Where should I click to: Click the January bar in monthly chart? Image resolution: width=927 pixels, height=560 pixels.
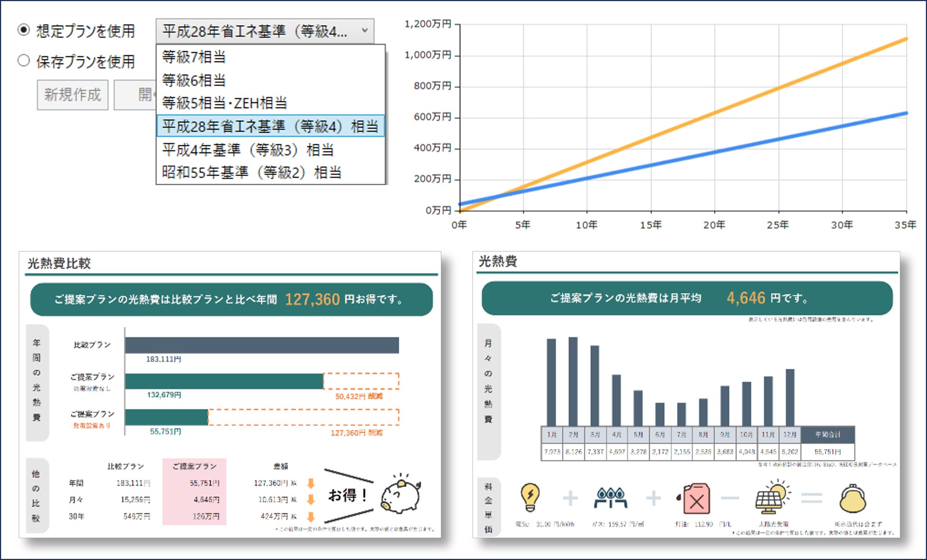[x=551, y=382]
